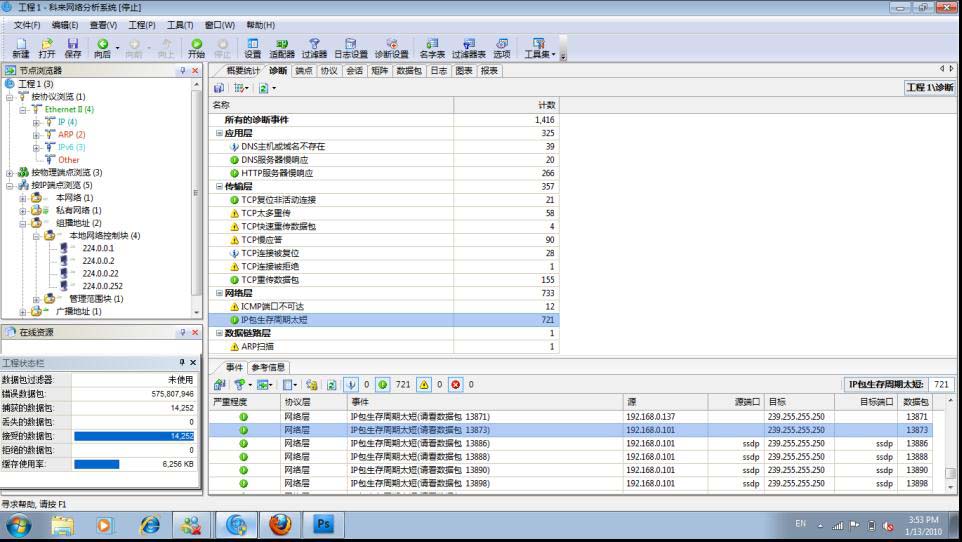The width and height of the screenshot is (962, 542).
Task: Click the Windows Start orb
Action: tap(19, 526)
